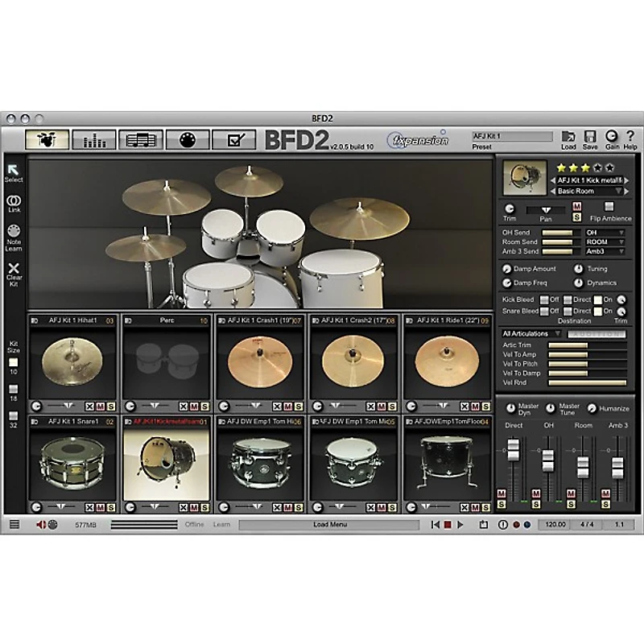Image resolution: width=644 pixels, height=644 pixels.
Task: Click the AFJ Kit 1 preset field
Action: point(512,136)
